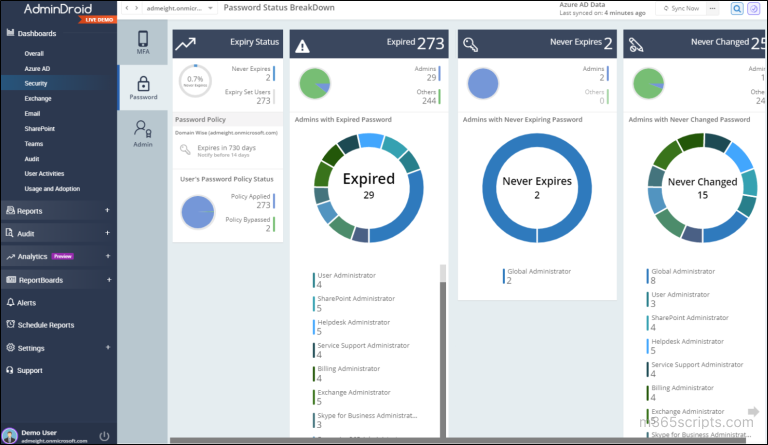The image size is (768, 445).
Task: Click the power logout icon
Action: pyautogui.click(x=104, y=435)
